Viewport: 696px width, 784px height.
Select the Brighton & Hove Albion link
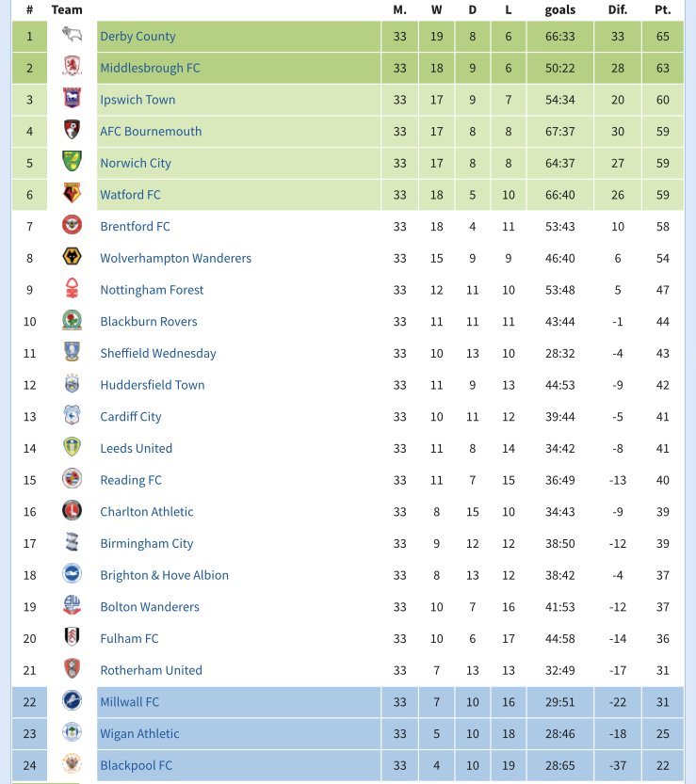click(165, 575)
